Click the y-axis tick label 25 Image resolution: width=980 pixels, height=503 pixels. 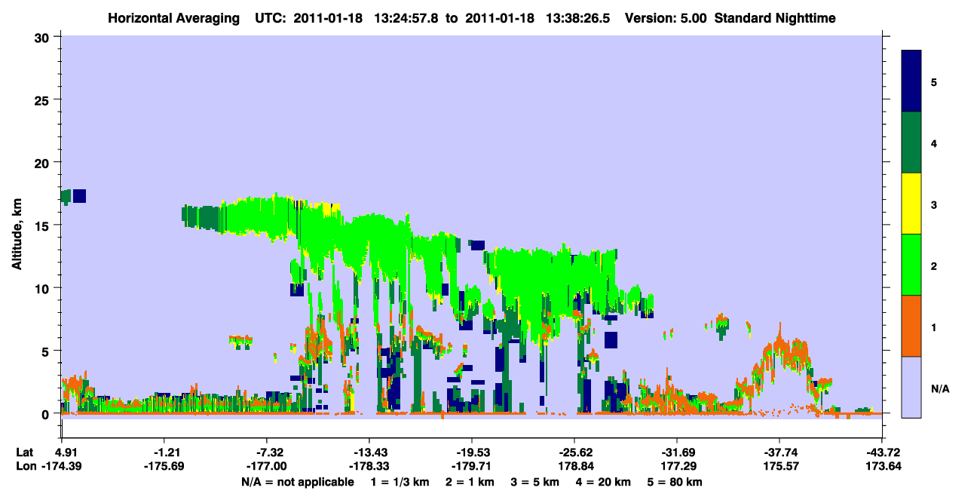tap(44, 100)
